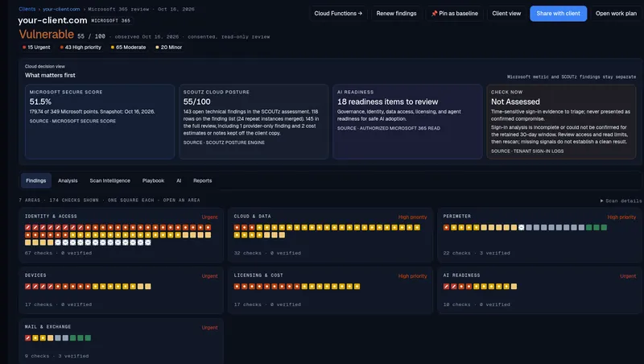This screenshot has width=644, height=364.
Task: Switch to Client view
Action: (506, 14)
